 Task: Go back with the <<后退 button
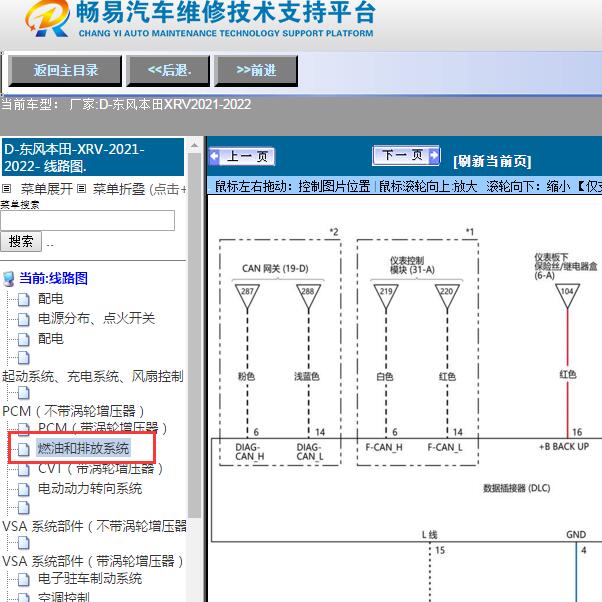168,70
